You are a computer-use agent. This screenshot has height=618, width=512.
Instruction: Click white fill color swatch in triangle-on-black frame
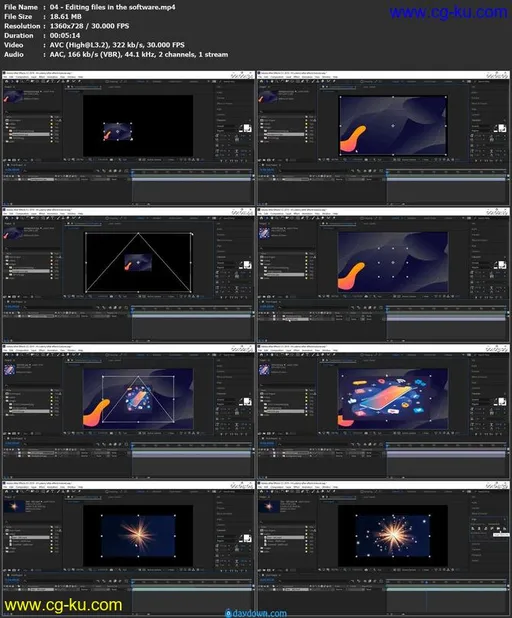pos(247,264)
